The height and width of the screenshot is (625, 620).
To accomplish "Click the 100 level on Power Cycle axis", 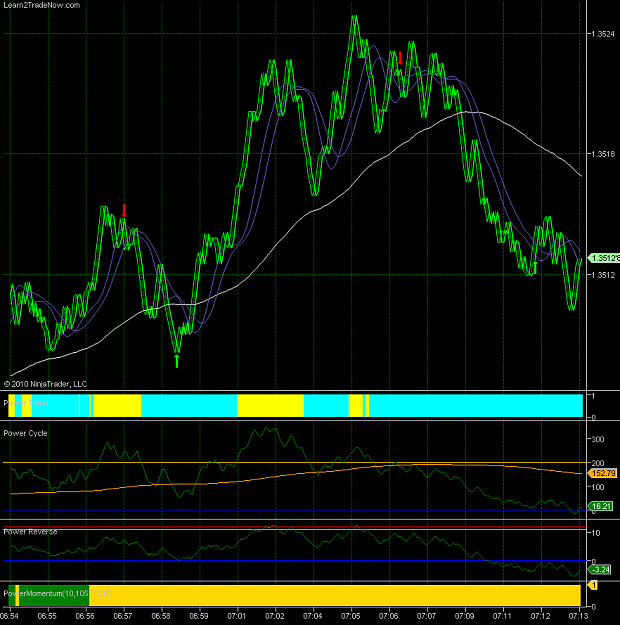I will (598, 487).
